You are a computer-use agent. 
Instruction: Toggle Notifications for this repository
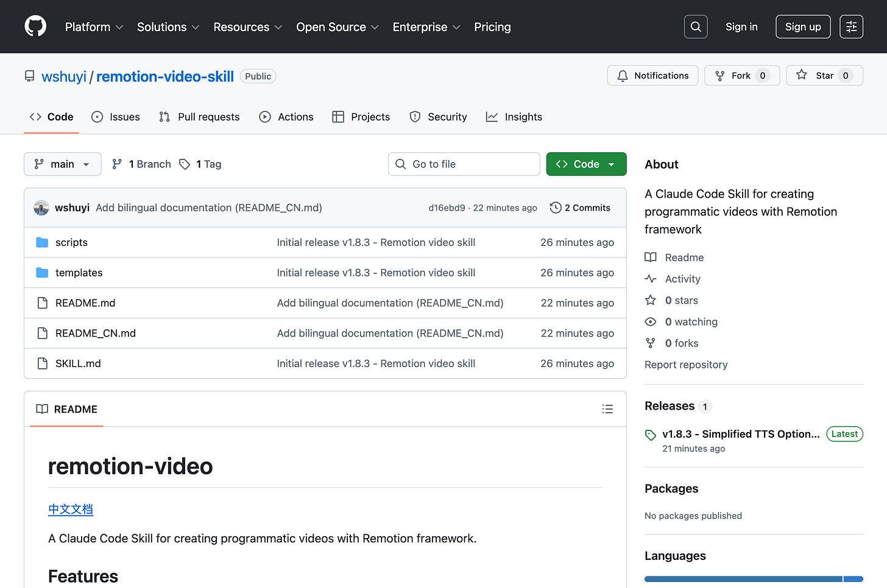point(652,75)
